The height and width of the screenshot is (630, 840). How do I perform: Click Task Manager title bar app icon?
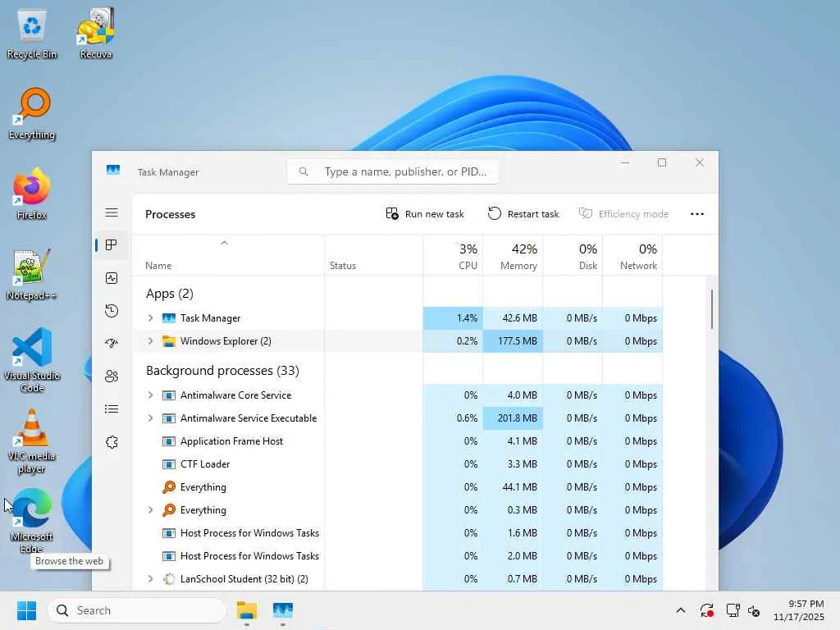113,171
